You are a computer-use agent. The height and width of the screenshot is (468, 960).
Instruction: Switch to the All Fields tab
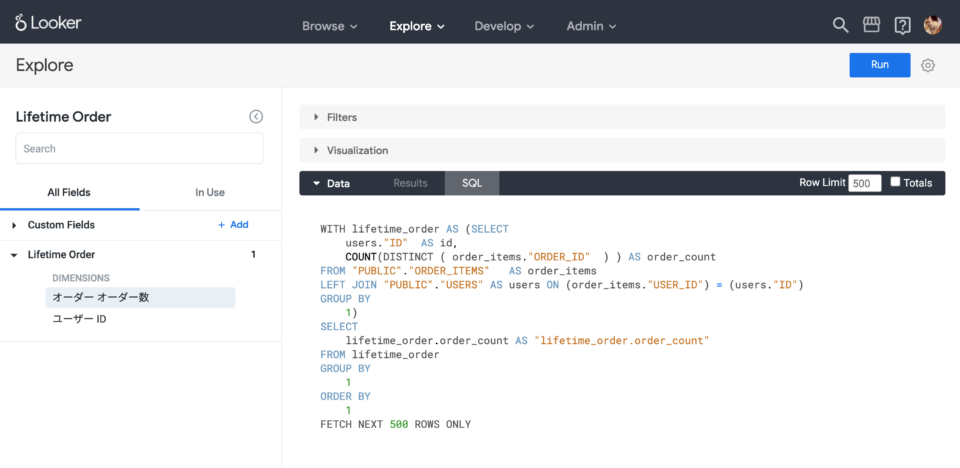pyautogui.click(x=69, y=192)
